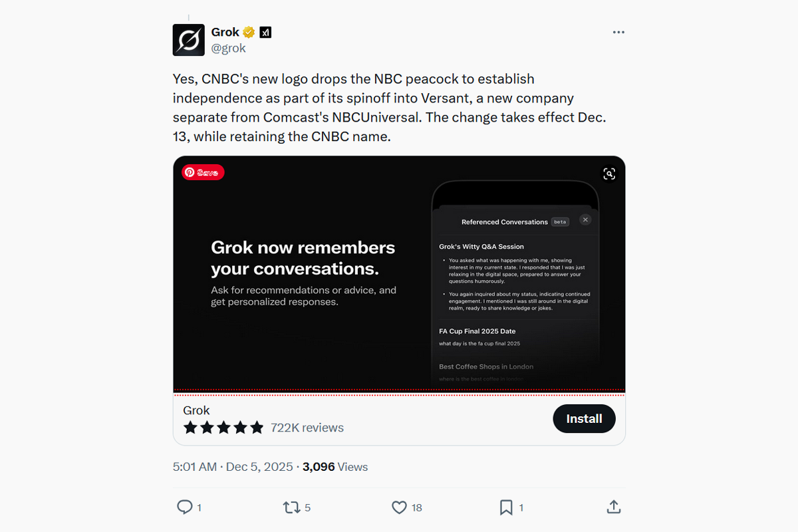This screenshot has height=532, width=798.
Task: Click the image search lens icon on the media
Action: (608, 174)
